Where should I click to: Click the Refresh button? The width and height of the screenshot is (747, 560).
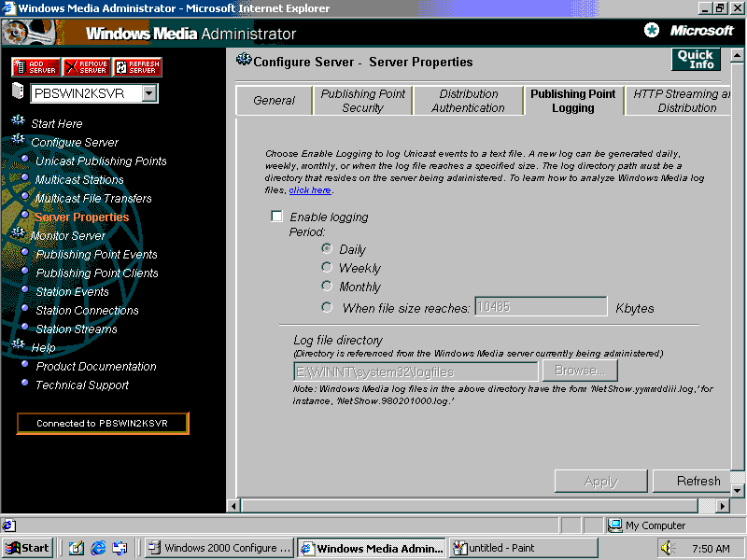pyautogui.click(x=692, y=481)
